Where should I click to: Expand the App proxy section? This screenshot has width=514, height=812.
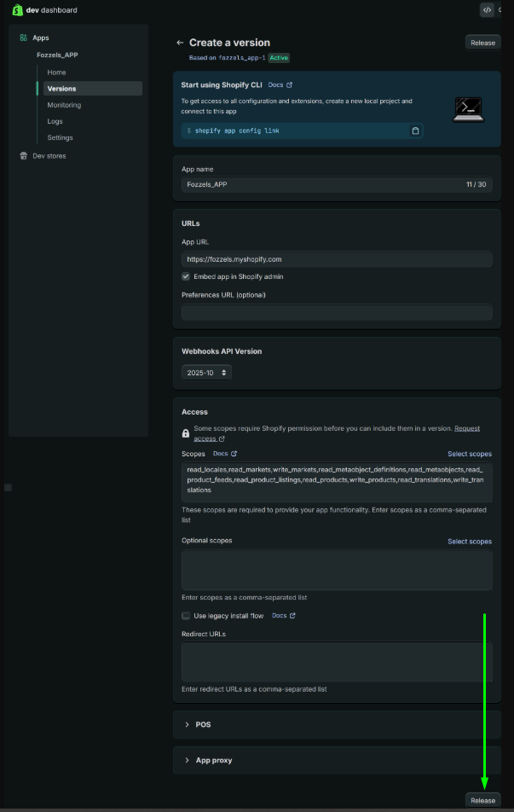click(337, 760)
